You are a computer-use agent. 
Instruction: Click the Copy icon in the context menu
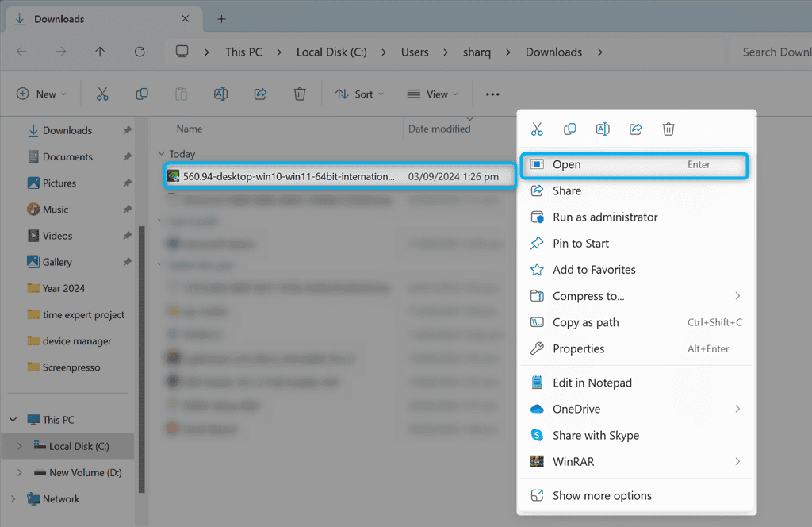pyautogui.click(x=569, y=129)
